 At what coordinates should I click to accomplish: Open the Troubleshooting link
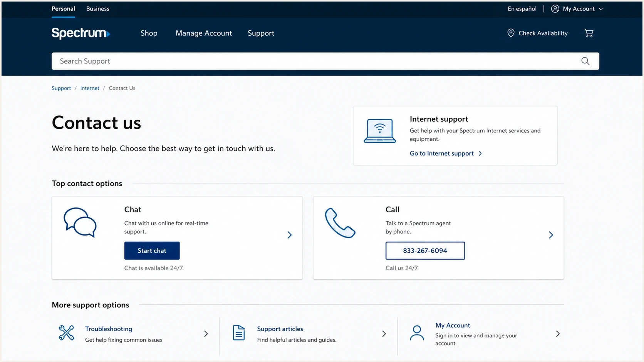[109, 329]
